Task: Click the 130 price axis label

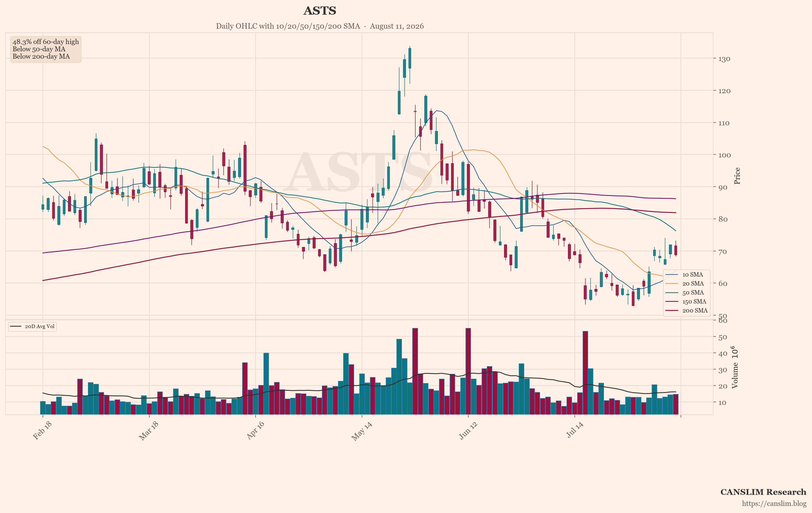Action: tap(724, 59)
